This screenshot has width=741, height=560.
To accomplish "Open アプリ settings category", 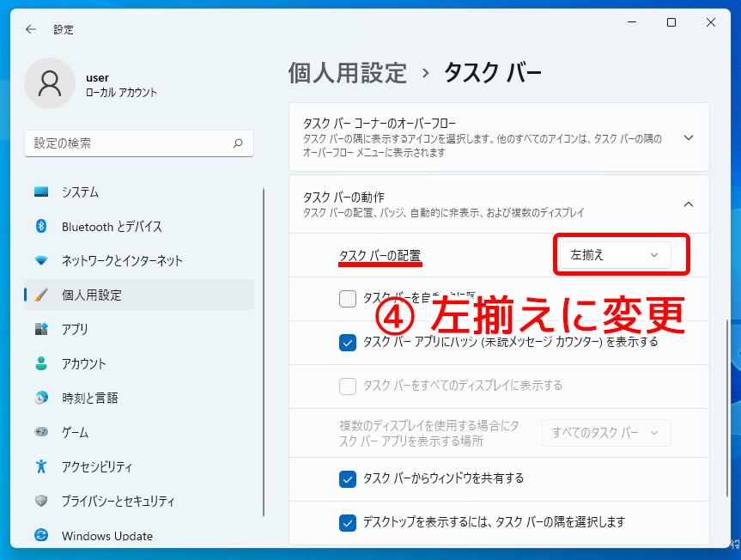I will (139, 329).
